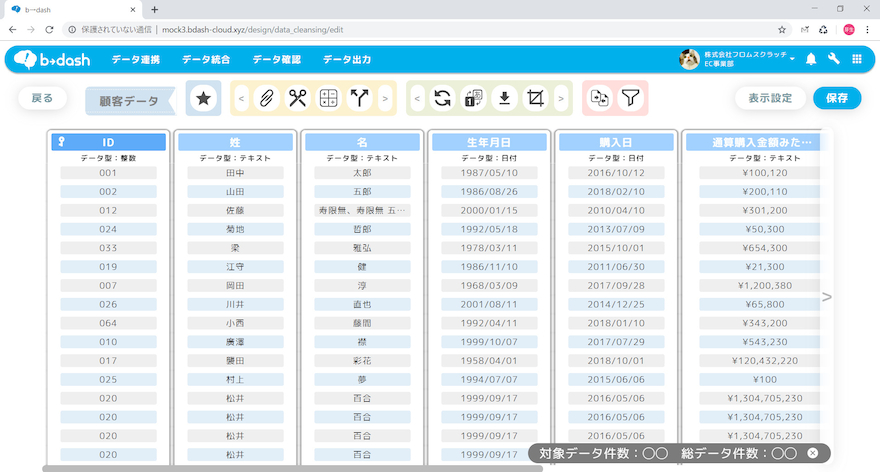Show next tools in yellow toolbar group

[x=385, y=98]
